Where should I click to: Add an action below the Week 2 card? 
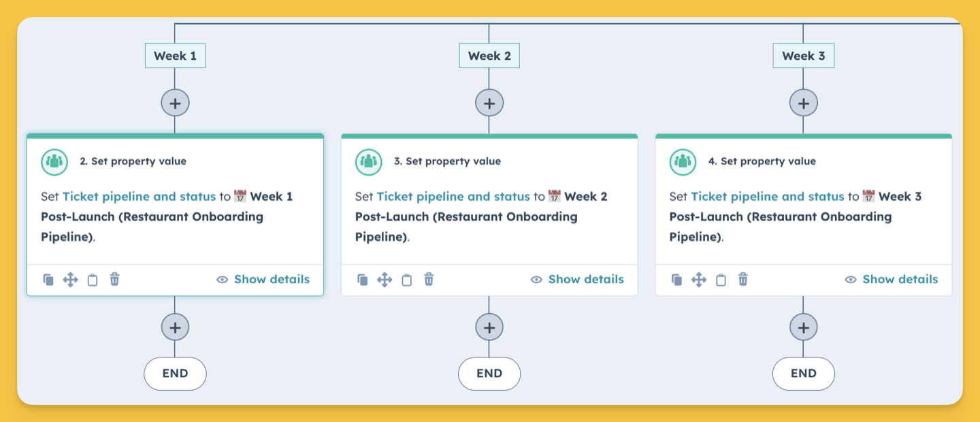(x=489, y=327)
